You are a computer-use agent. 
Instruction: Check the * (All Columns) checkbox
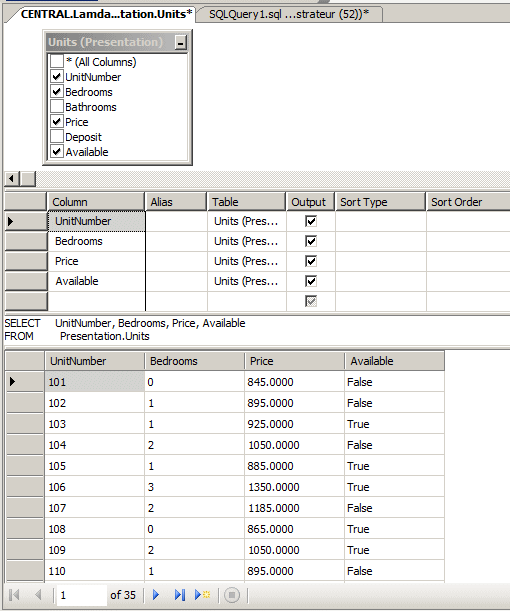(x=57, y=61)
